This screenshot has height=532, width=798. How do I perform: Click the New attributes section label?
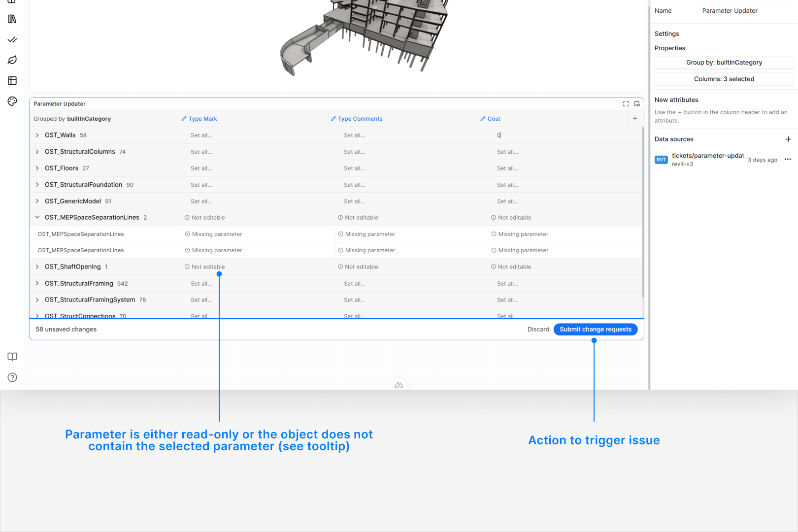[676, 100]
